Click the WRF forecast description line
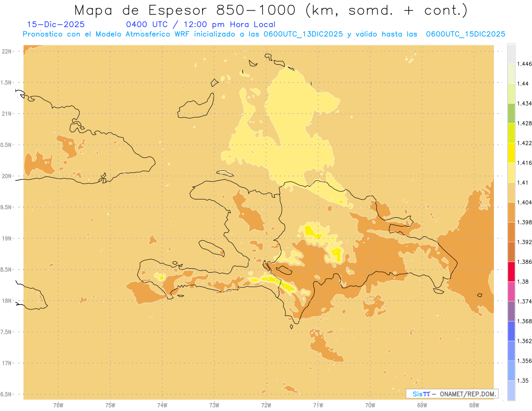 pos(264,34)
